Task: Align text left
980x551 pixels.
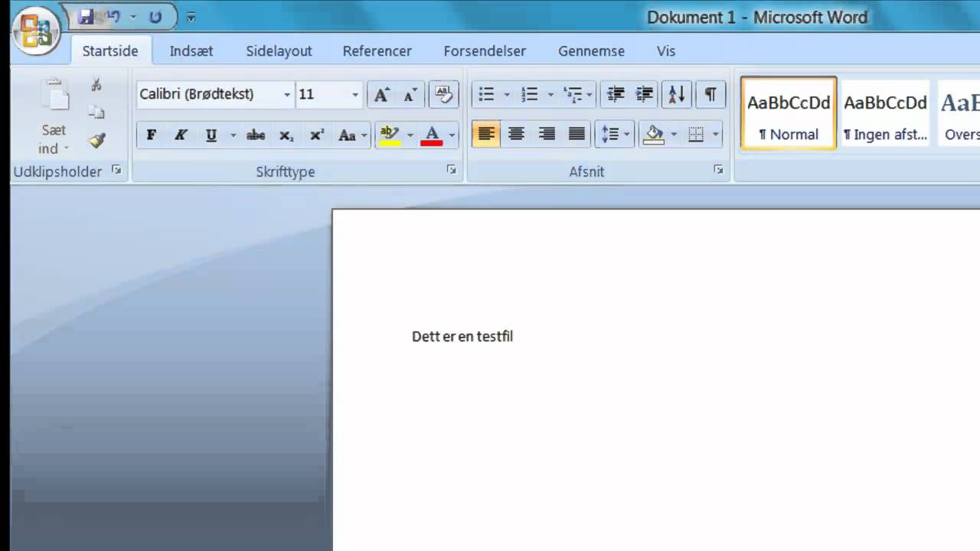Action: (486, 135)
